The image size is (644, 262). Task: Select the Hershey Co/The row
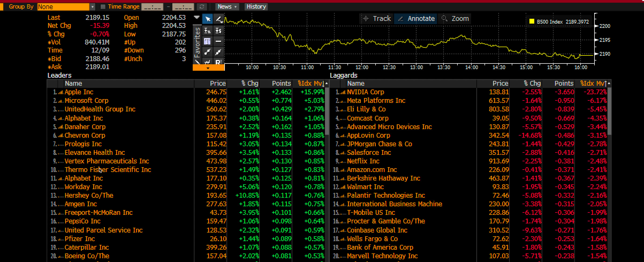click(186, 196)
